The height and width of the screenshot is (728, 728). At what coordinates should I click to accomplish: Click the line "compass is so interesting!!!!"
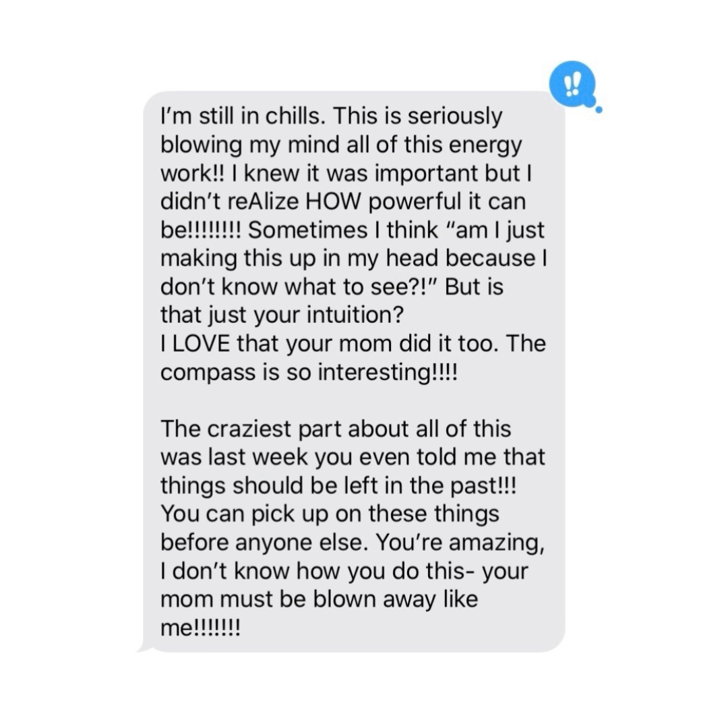pos(309,373)
